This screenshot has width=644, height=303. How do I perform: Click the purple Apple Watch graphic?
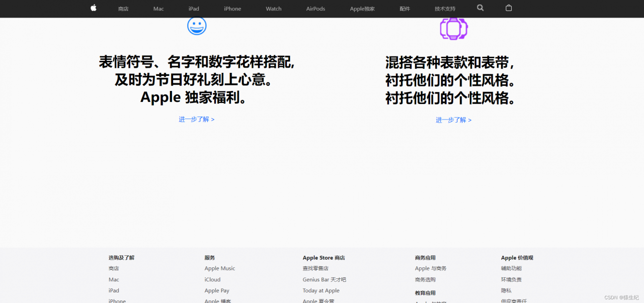(454, 29)
